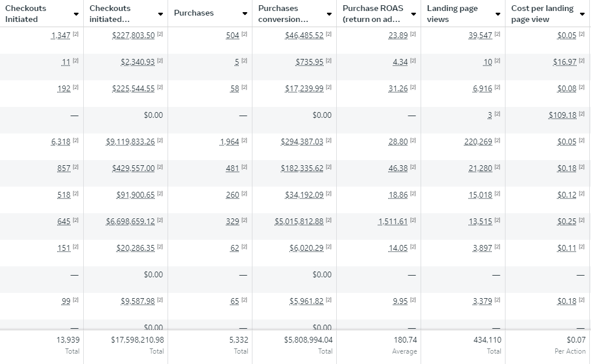Click footnote [2] icon beside $46,485.52

[329, 35]
